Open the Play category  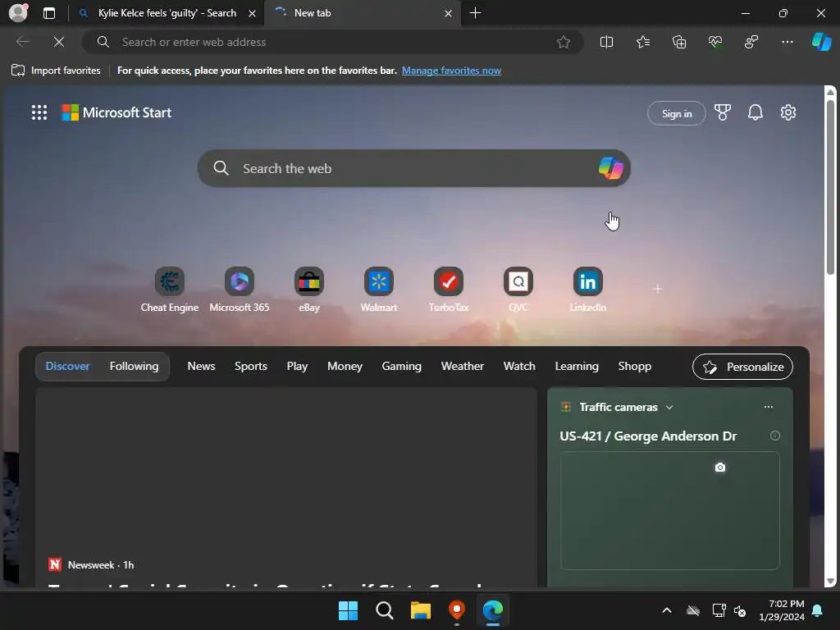(x=297, y=367)
